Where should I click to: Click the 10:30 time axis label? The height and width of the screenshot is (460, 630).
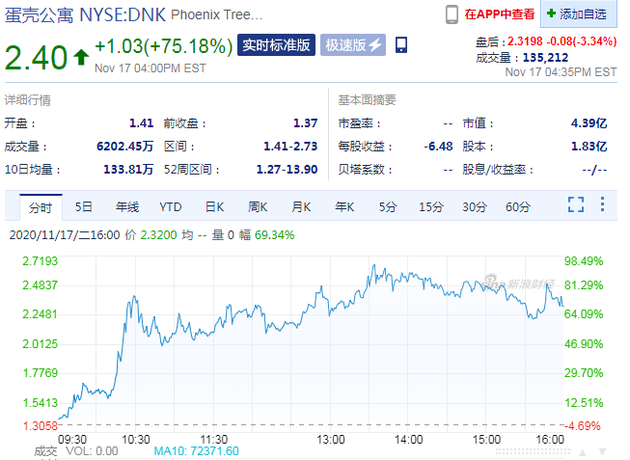(136, 440)
